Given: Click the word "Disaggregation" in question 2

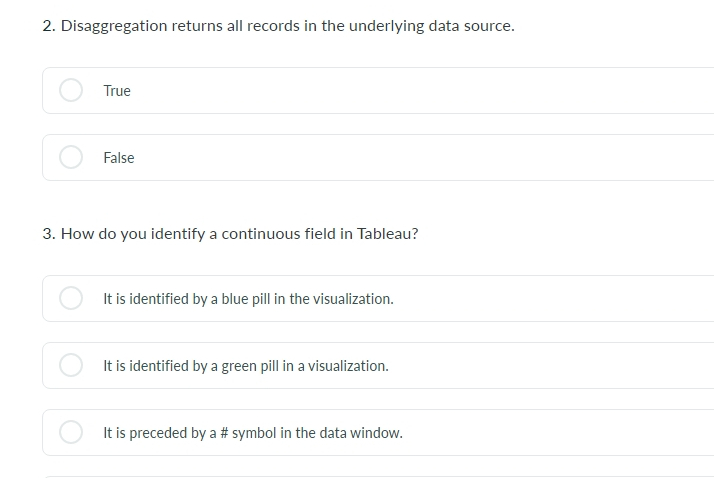Looking at the screenshot, I should tap(114, 26).
